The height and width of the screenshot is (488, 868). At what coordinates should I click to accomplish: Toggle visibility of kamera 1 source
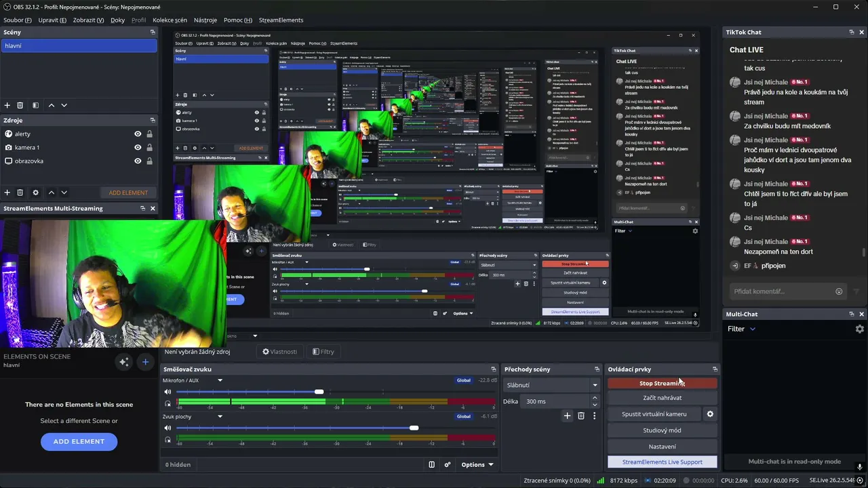138,148
